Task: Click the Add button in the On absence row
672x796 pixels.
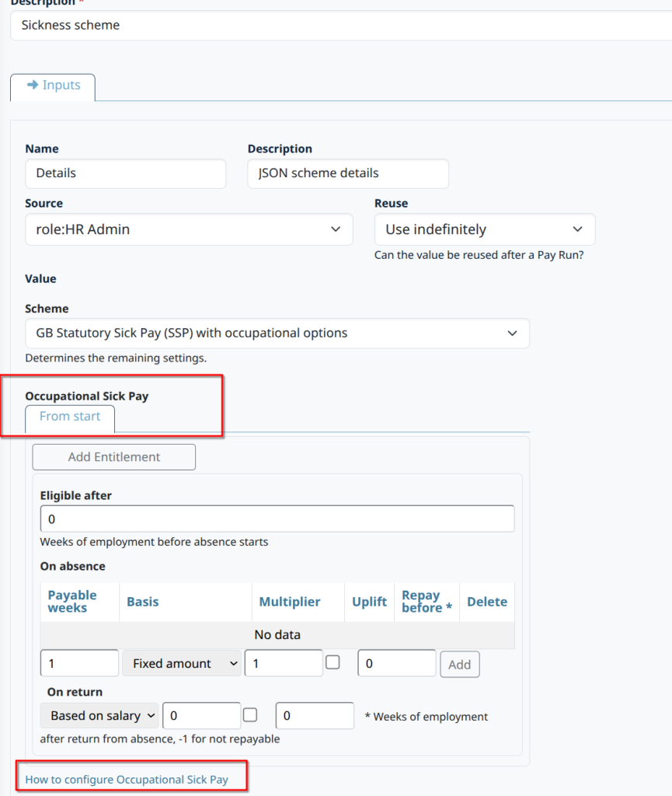Action: [x=460, y=665]
